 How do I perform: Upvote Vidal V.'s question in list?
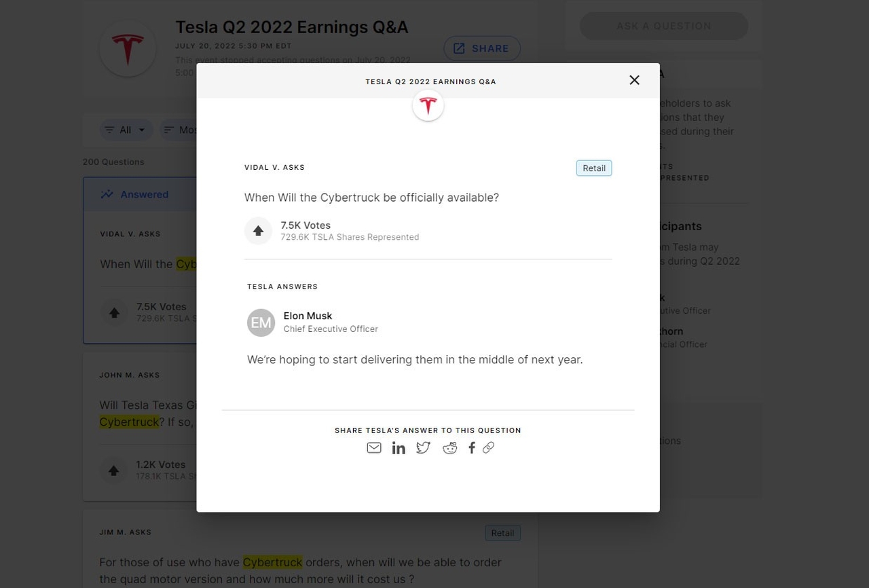(x=114, y=313)
